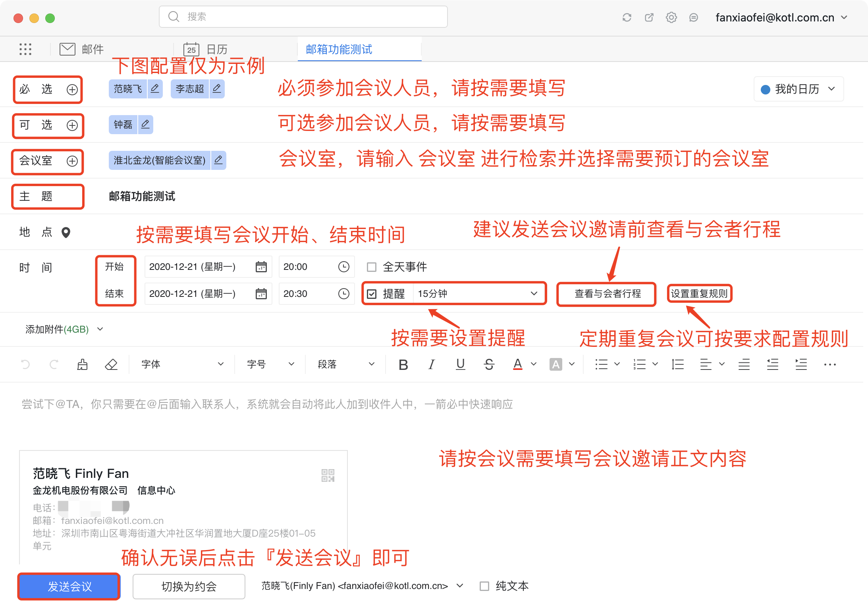Click start date field 2020-12-21

click(208, 267)
